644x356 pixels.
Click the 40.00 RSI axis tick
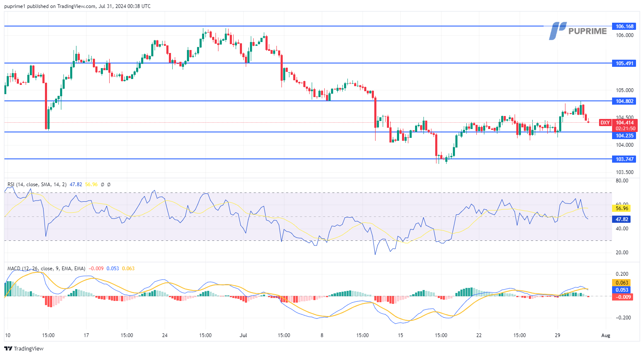click(x=622, y=229)
